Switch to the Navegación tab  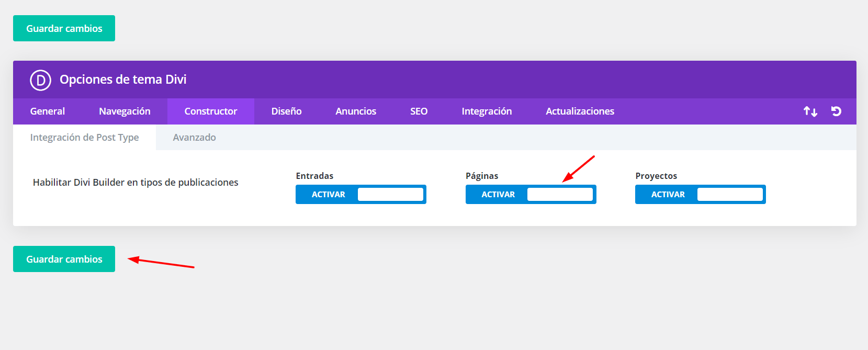click(125, 111)
